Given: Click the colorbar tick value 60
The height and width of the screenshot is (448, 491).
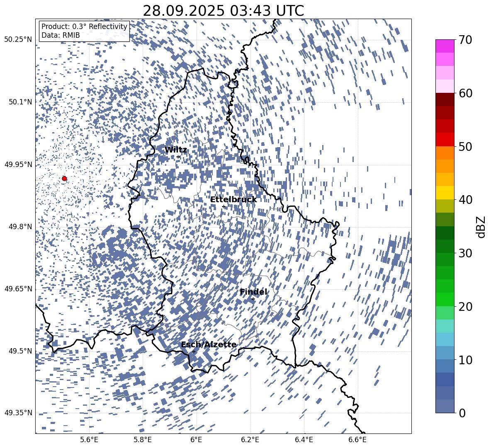Looking at the screenshot, I should point(465,93).
